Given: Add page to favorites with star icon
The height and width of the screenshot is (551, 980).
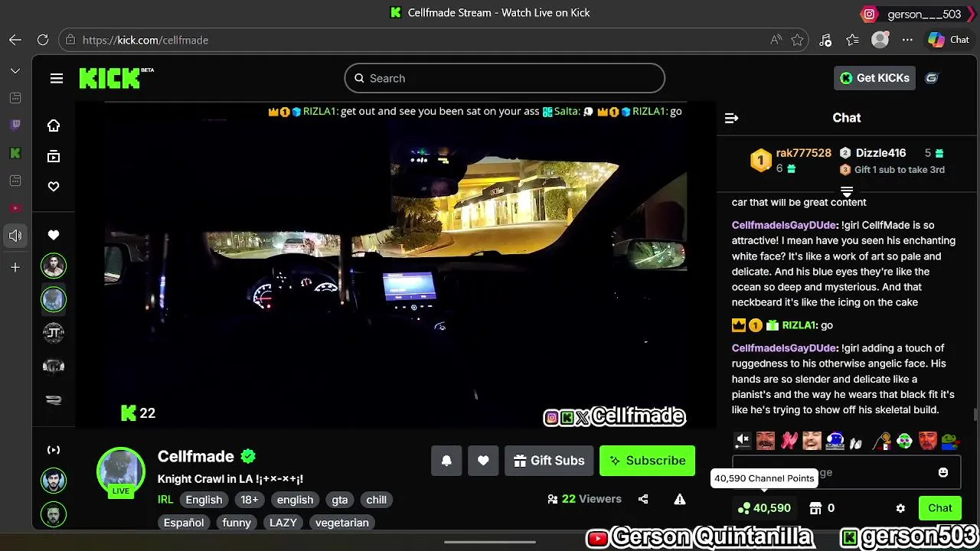Looking at the screenshot, I should tap(797, 40).
